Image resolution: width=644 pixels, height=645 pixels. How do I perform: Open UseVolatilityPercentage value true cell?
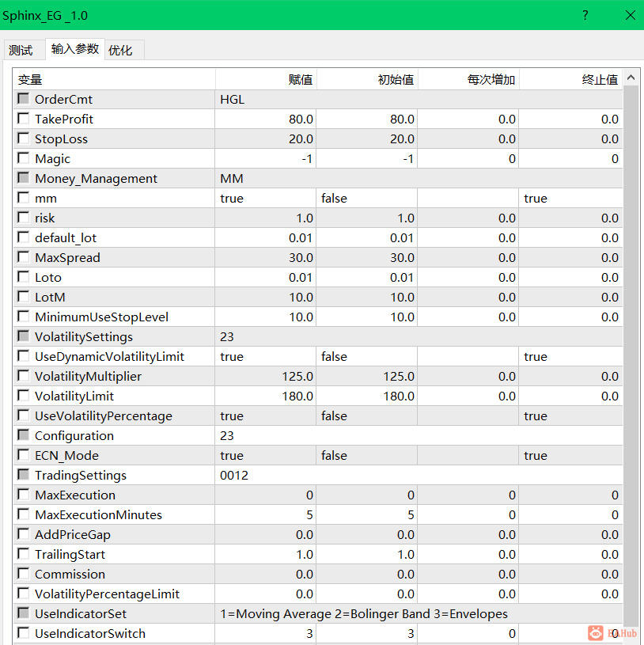[x=265, y=415]
